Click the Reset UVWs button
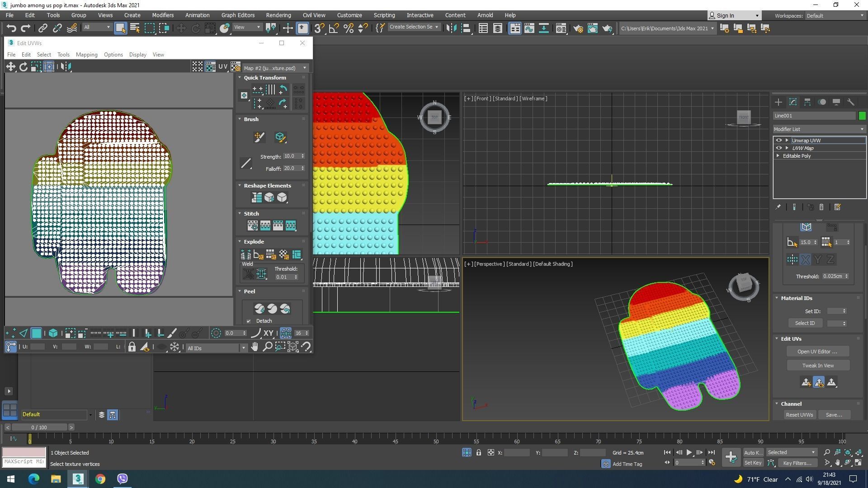Image resolution: width=868 pixels, height=488 pixels. coord(799,415)
